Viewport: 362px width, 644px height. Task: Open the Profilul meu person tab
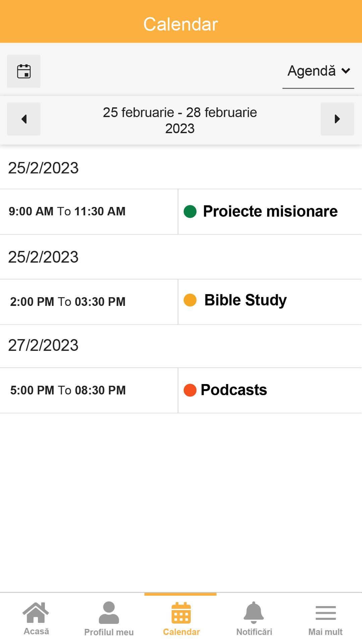click(109, 619)
